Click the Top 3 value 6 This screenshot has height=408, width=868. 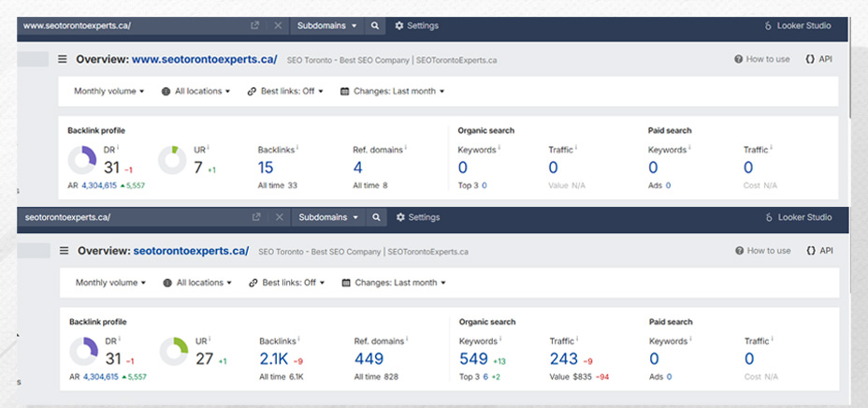click(x=485, y=377)
